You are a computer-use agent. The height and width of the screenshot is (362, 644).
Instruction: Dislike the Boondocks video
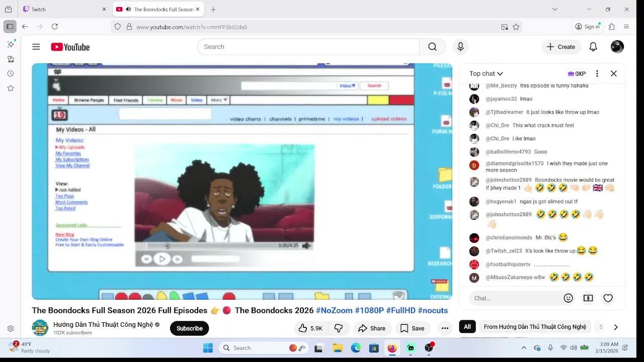click(x=339, y=328)
